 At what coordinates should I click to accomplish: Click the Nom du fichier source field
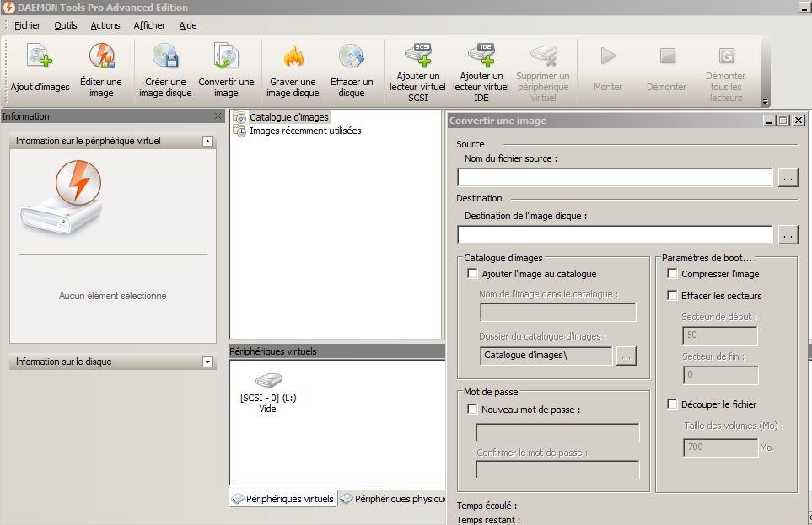coord(615,178)
